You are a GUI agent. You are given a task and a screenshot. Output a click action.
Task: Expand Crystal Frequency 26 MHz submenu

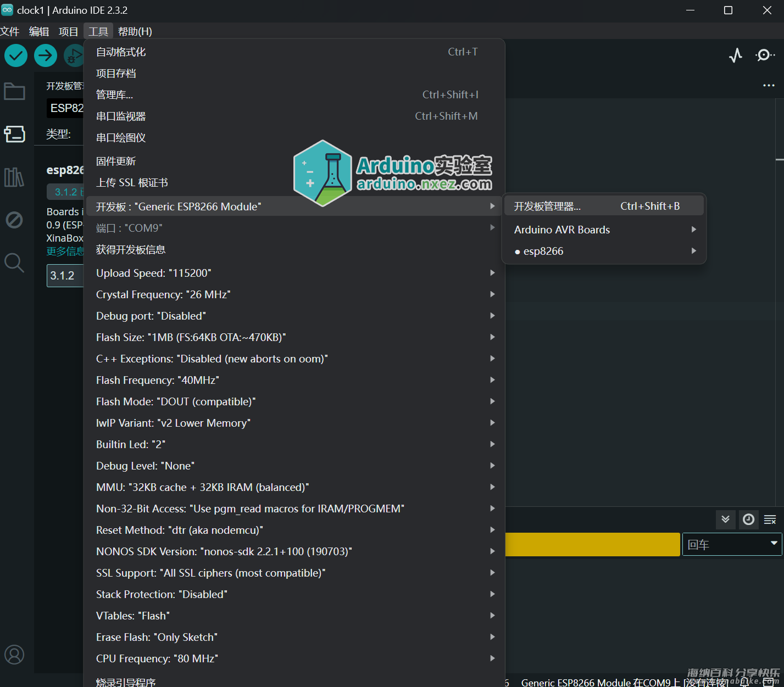(x=294, y=294)
